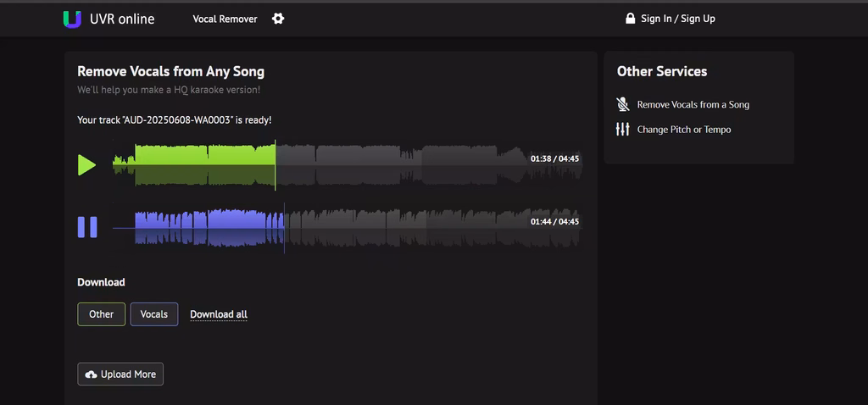The image size is (868, 405).
Task: Click the green waveform playhead marker
Action: (275, 165)
